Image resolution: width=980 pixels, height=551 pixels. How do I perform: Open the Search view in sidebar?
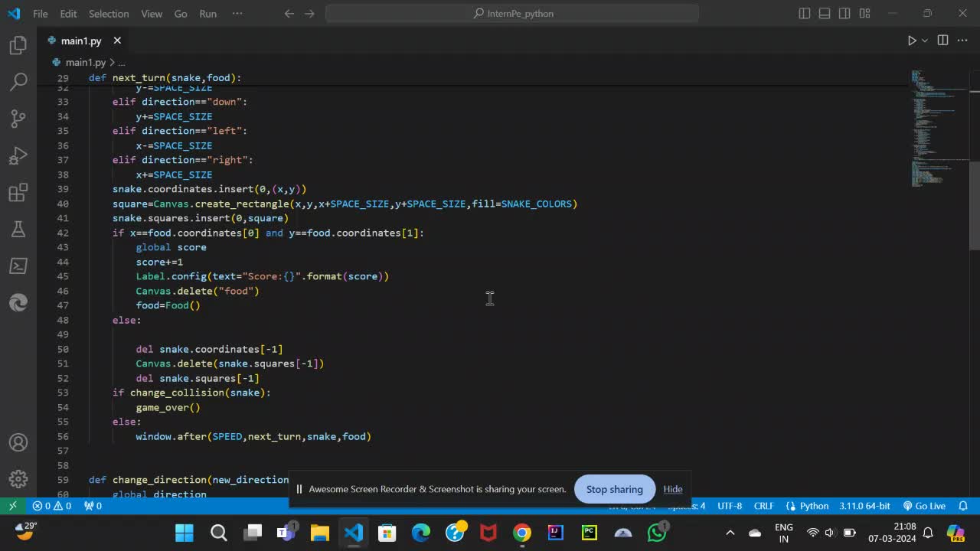(18, 82)
